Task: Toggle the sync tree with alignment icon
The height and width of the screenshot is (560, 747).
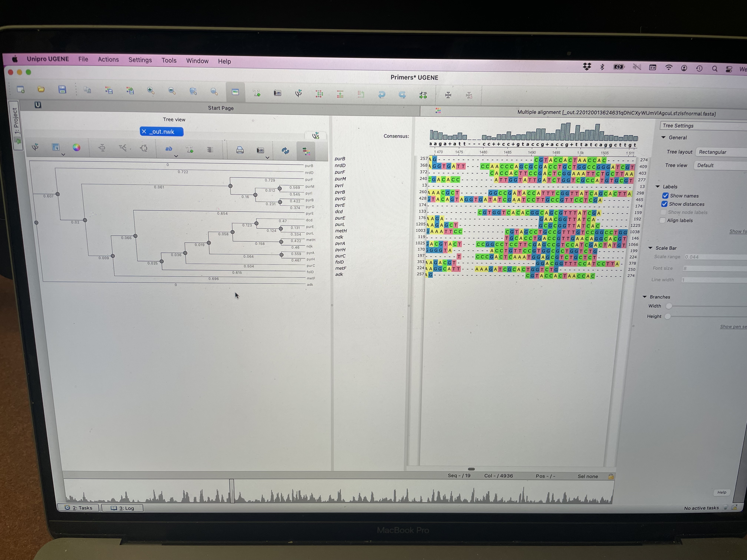Action: coord(306,151)
